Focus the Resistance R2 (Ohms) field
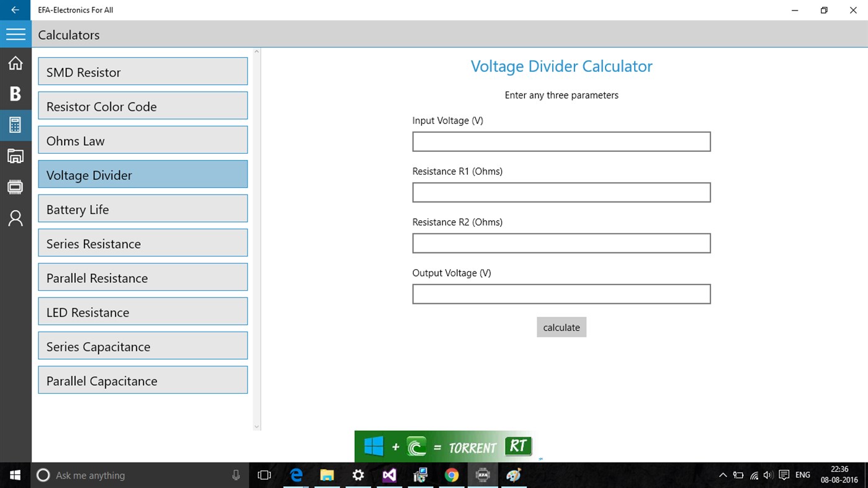868x488 pixels. click(562, 243)
